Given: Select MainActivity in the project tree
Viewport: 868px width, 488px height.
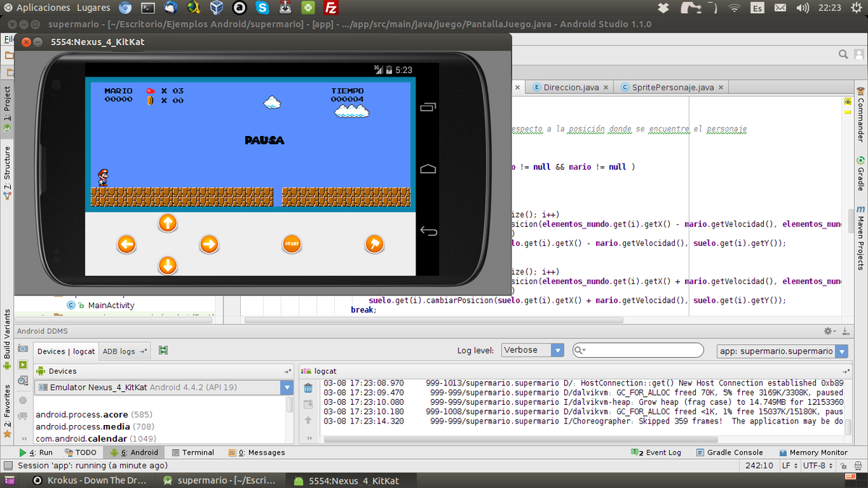Looking at the screenshot, I should pos(111,305).
